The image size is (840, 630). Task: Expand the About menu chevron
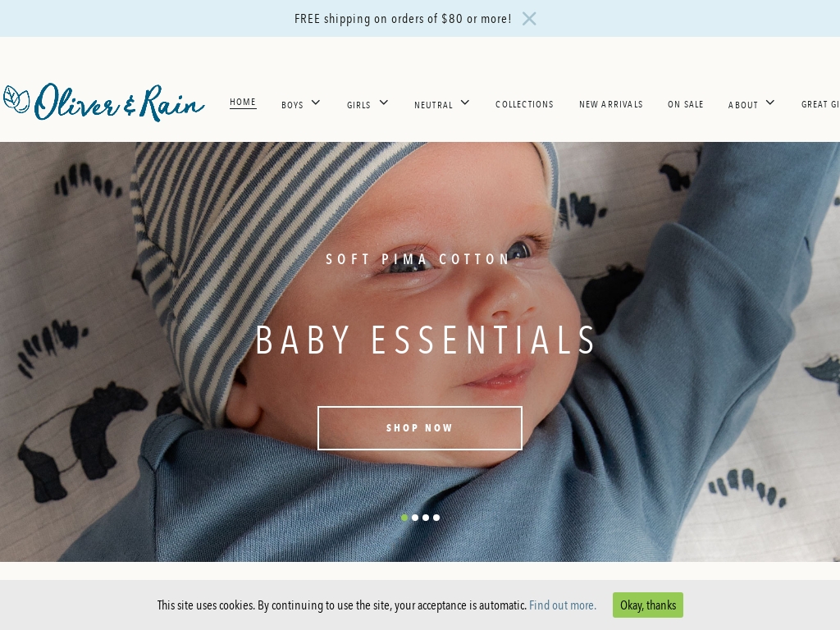click(x=770, y=103)
